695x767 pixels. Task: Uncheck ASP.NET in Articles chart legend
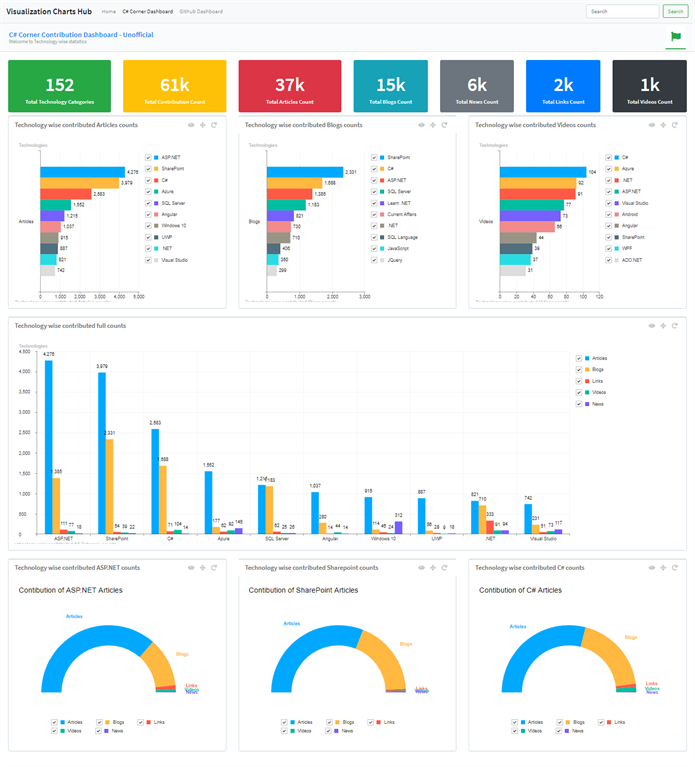point(148,158)
